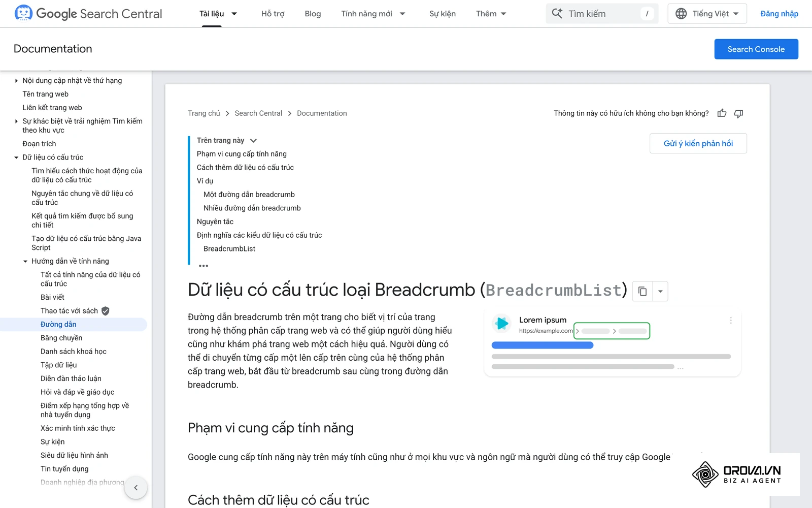Open Điểm xếp hạng tổng hợp về nhà tuyển dụng
The height and width of the screenshot is (508, 812).
(85, 410)
